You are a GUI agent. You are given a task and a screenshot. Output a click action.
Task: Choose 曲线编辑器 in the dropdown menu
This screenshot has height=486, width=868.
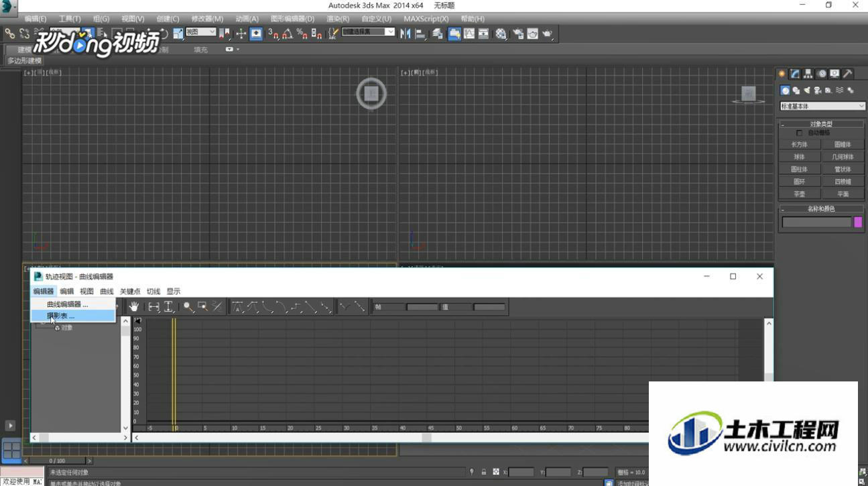pyautogui.click(x=73, y=304)
